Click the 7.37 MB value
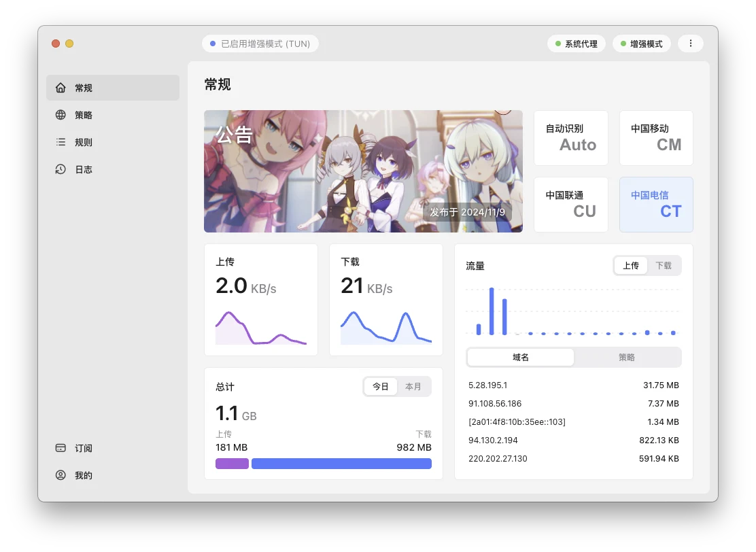This screenshot has width=756, height=552. 664,404
